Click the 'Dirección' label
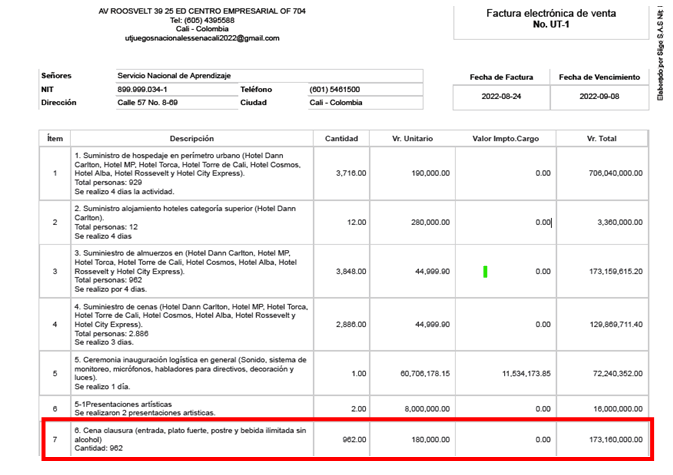 point(58,103)
